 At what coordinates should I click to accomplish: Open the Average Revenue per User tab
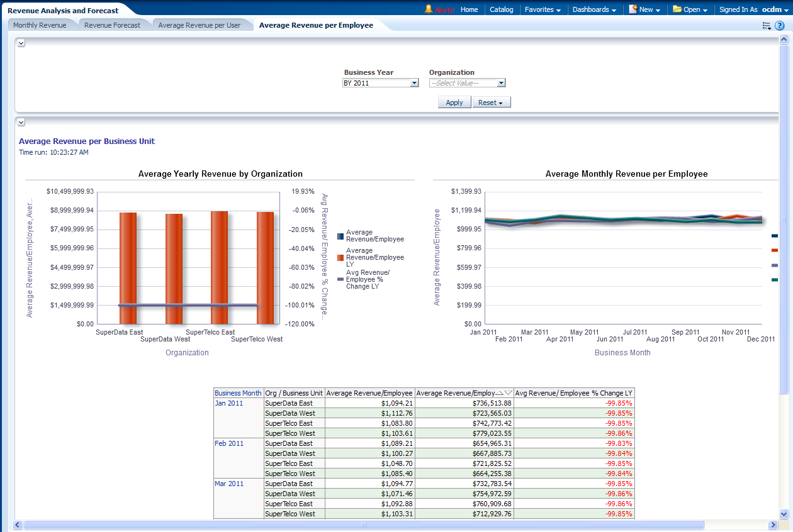(199, 25)
